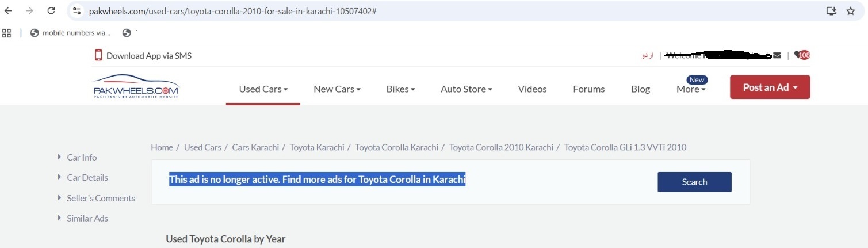
Task: Install app icon in address bar
Action: pyautogui.click(x=831, y=11)
